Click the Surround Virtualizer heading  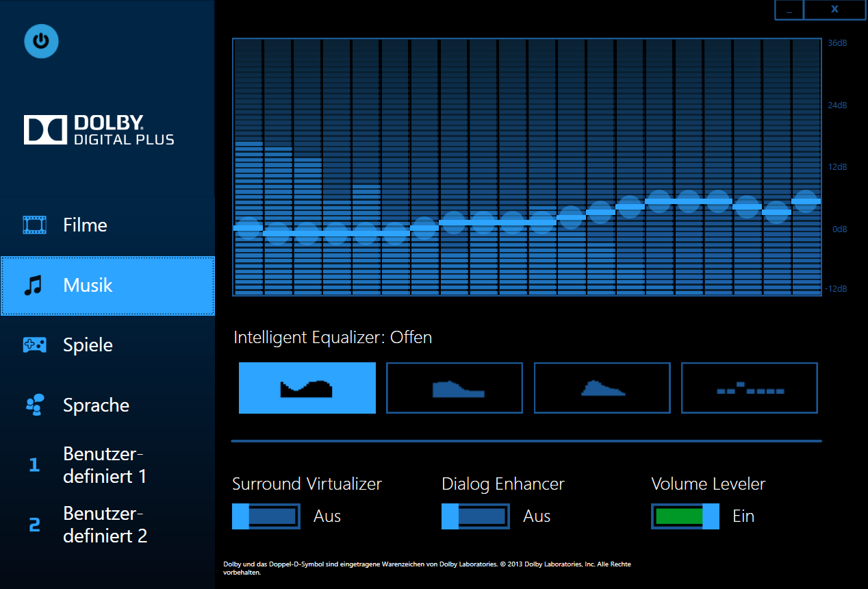point(307,484)
